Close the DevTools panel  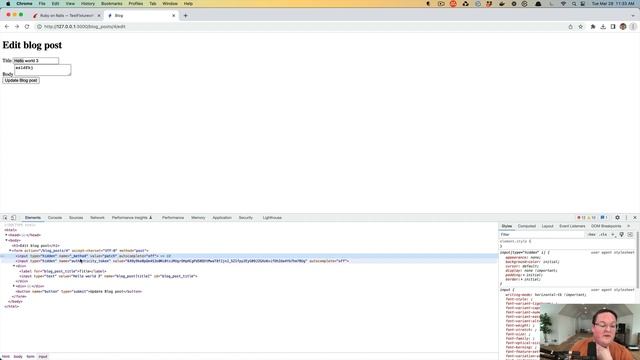click(x=635, y=218)
